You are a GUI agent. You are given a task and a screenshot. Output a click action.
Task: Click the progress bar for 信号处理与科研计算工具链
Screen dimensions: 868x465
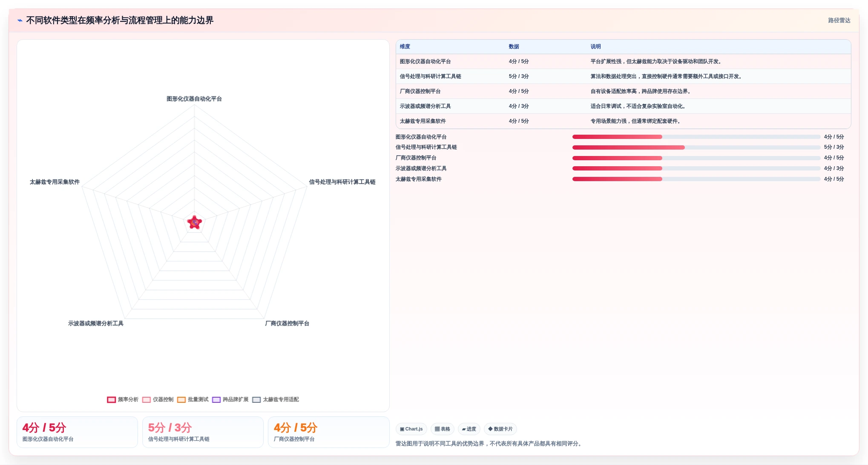pyautogui.click(x=696, y=147)
